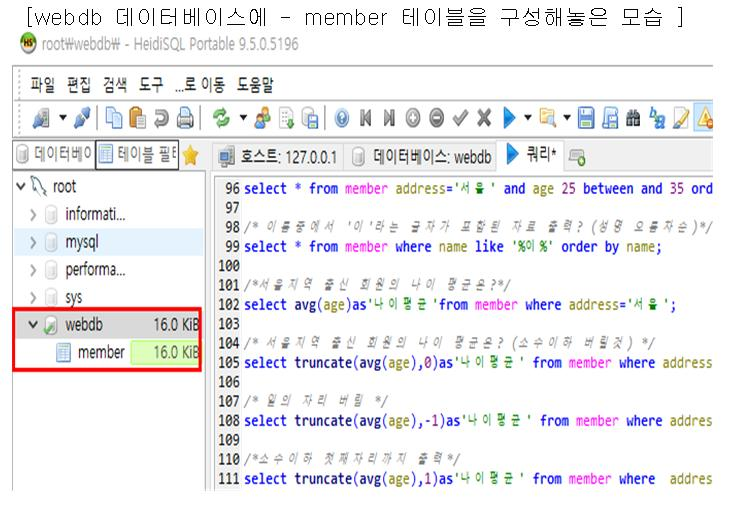Open dropdown arrow next to run query
729x521 pixels.
(x=528, y=118)
